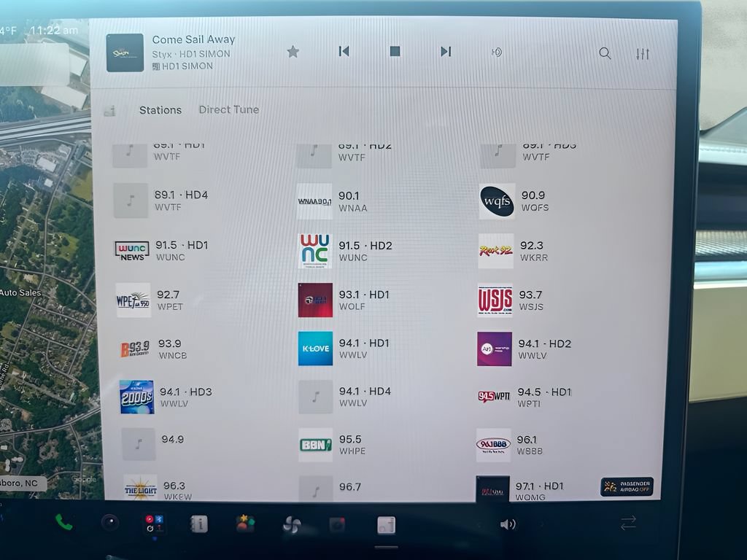Favorite the current station with the star icon
Image resolution: width=747 pixels, height=560 pixels.
tap(293, 52)
